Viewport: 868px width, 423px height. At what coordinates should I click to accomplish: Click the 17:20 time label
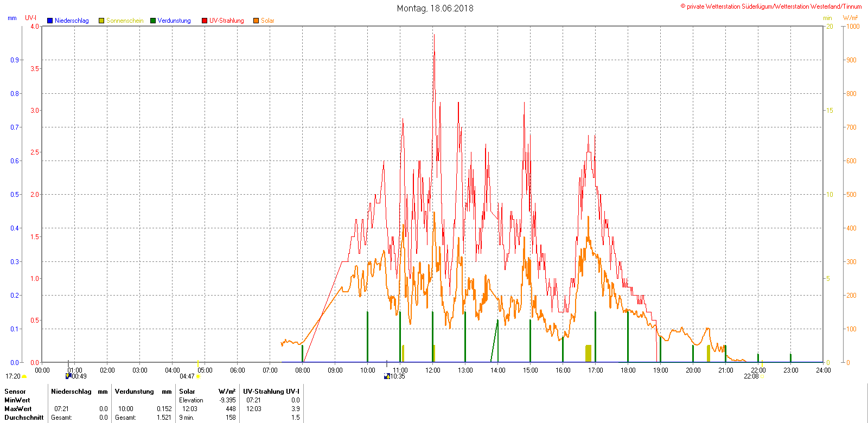pos(13,376)
